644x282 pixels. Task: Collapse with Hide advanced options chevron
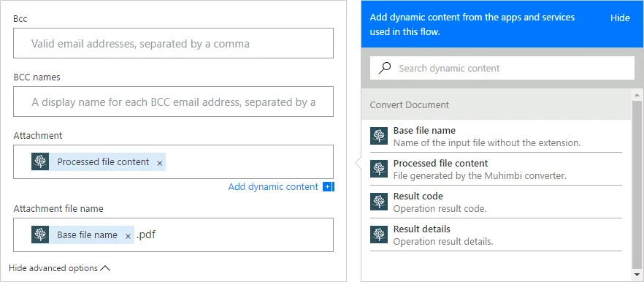pos(105,268)
